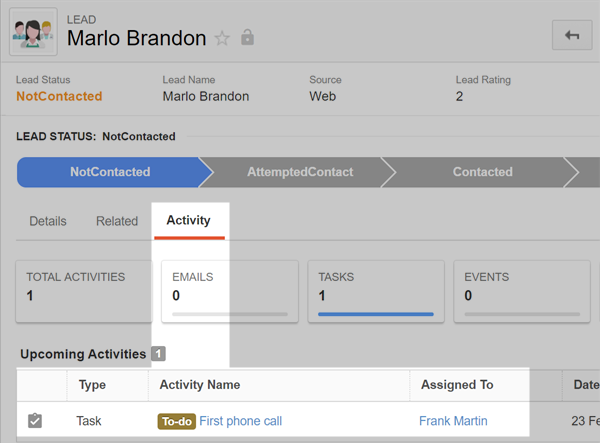Sort by Activity Name column header

(x=200, y=384)
